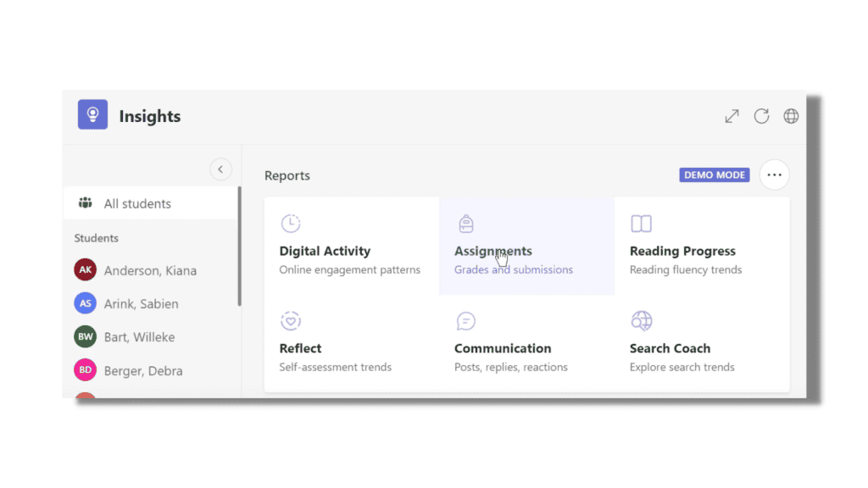Image resolution: width=868 pixels, height=488 pixels.
Task: Click the Reading Progress book icon
Action: 641,224
